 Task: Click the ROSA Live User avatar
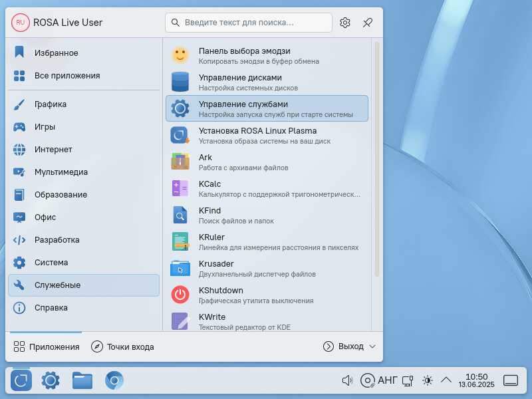[21, 23]
